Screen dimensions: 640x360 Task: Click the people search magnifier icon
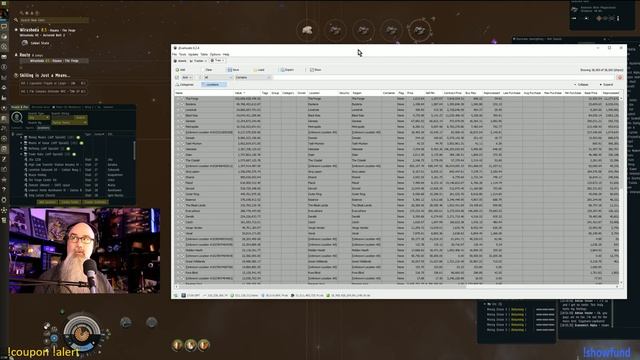pos(17,118)
